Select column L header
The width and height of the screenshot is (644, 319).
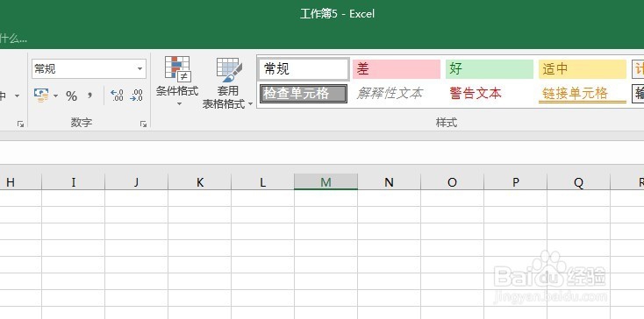263,181
